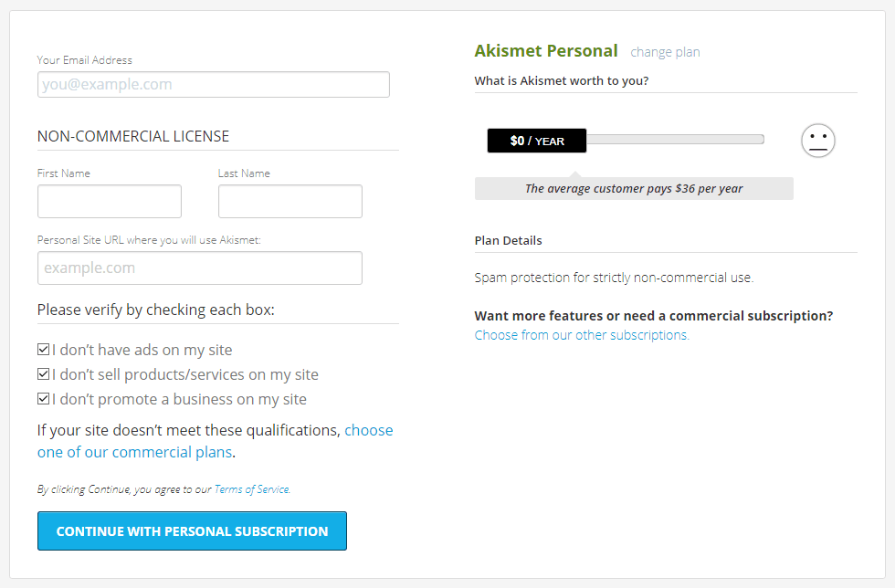Uncheck "I don't promote a business" box
Viewport: 895px width, 588px height.
point(44,398)
